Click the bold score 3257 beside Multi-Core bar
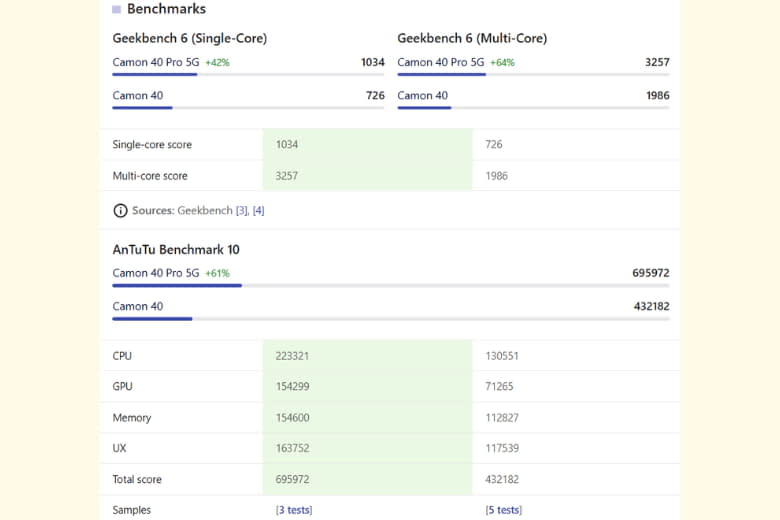 click(x=657, y=62)
